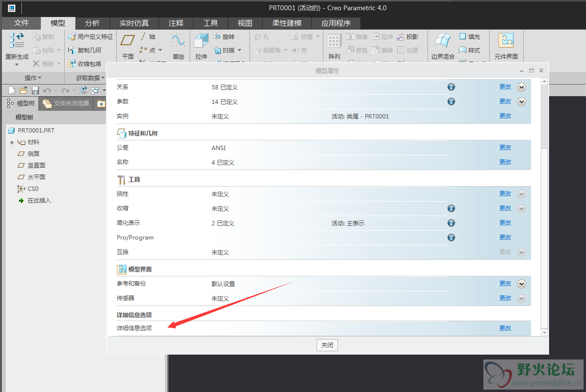Click the 关闭 button in dialog
The width and height of the screenshot is (586, 392).
[x=327, y=345]
